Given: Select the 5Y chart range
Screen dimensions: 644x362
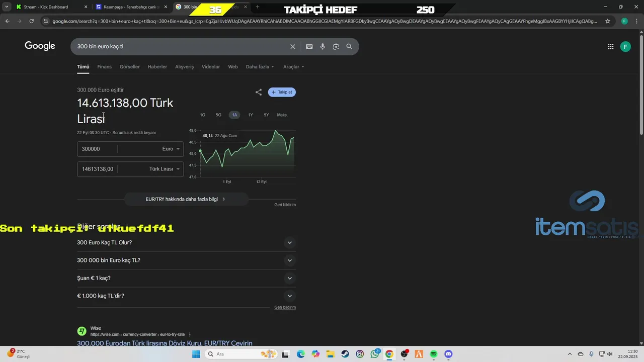Looking at the screenshot, I should point(266,115).
